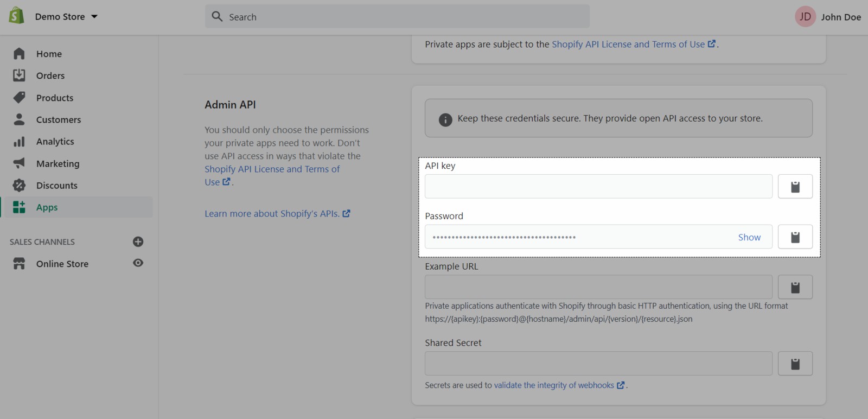This screenshot has height=419, width=868.
Task: Open Learn more about Shopify's APIs link
Action: (x=277, y=213)
